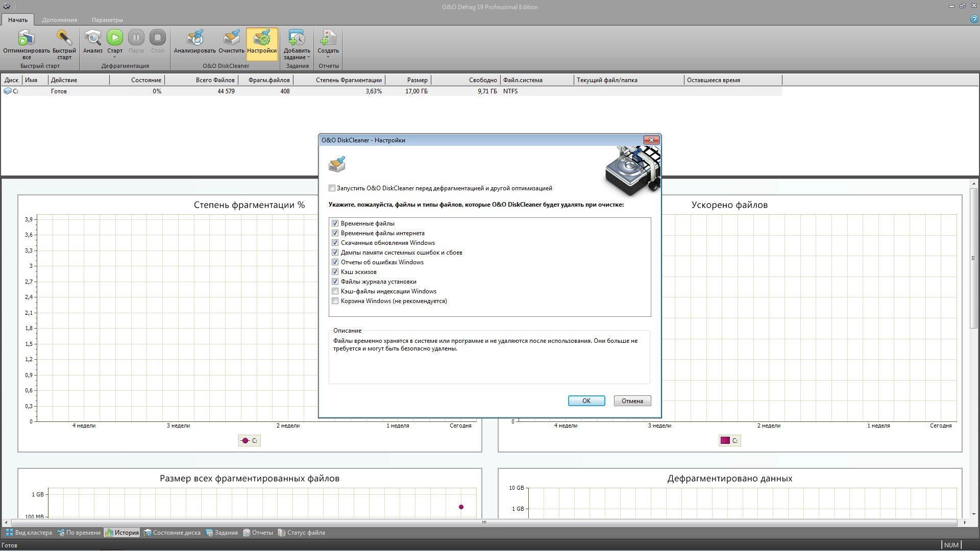
Task: Click the Стоп icon
Action: [x=158, y=37]
